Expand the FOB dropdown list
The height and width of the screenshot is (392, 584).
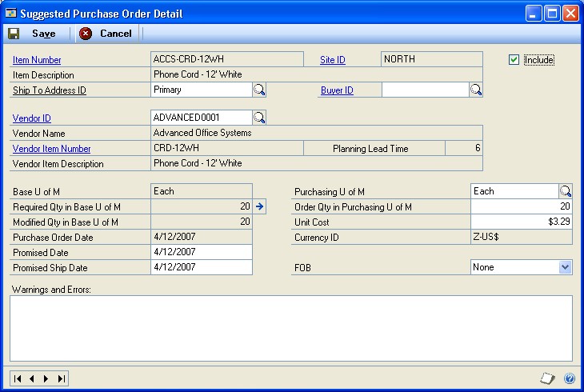(566, 267)
